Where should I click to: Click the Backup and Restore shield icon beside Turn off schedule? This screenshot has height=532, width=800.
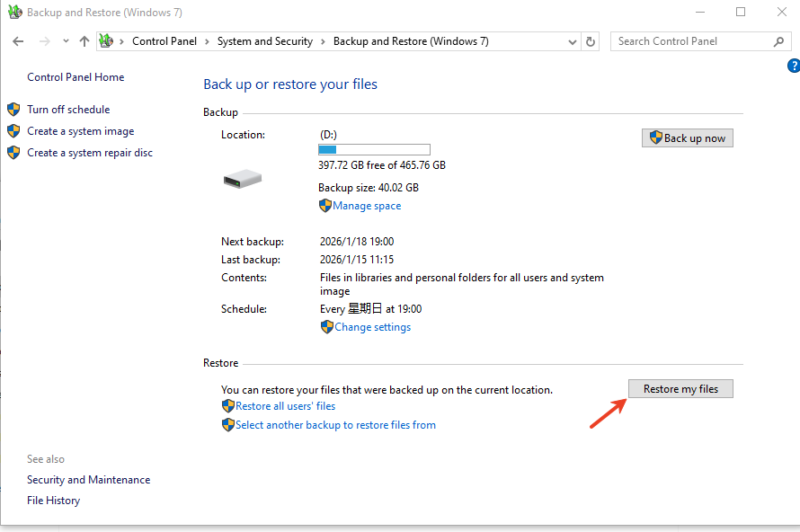[13, 109]
